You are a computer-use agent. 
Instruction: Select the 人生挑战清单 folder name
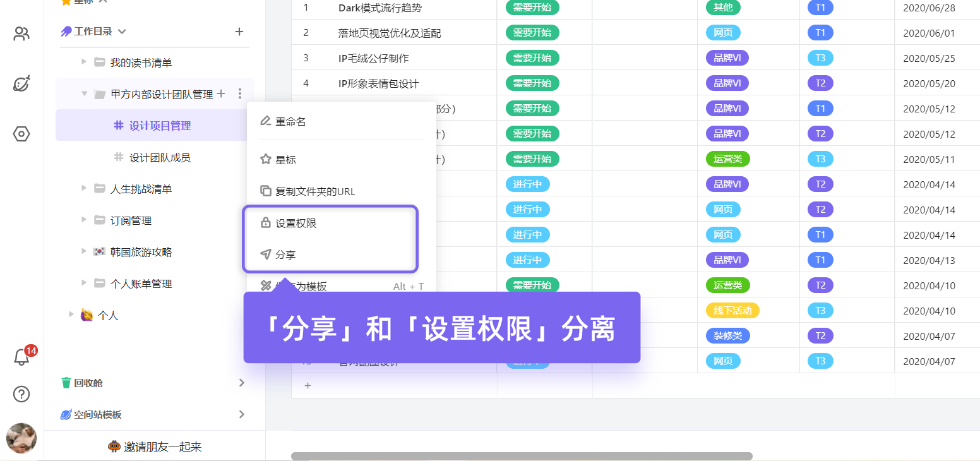coord(141,189)
